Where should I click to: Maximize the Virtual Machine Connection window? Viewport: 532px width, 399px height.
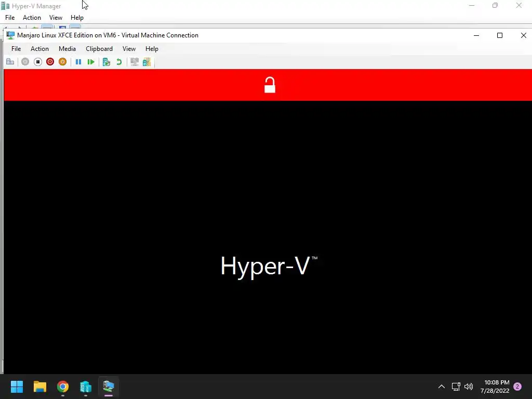coord(500,35)
